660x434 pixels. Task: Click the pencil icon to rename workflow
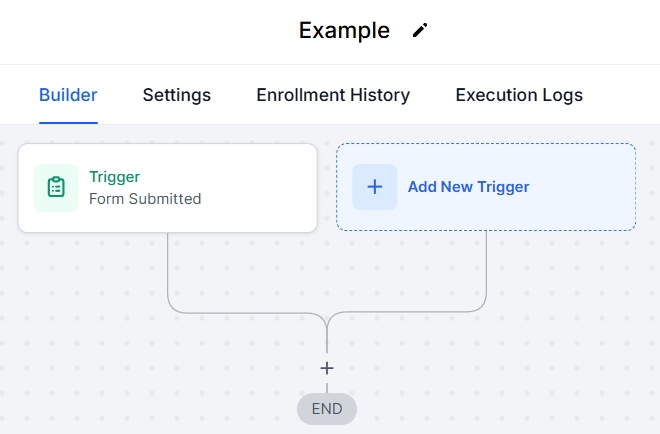[x=420, y=30]
